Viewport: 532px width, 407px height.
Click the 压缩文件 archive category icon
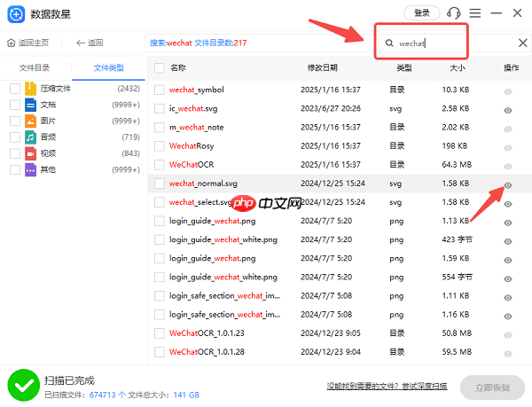pyautogui.click(x=30, y=89)
